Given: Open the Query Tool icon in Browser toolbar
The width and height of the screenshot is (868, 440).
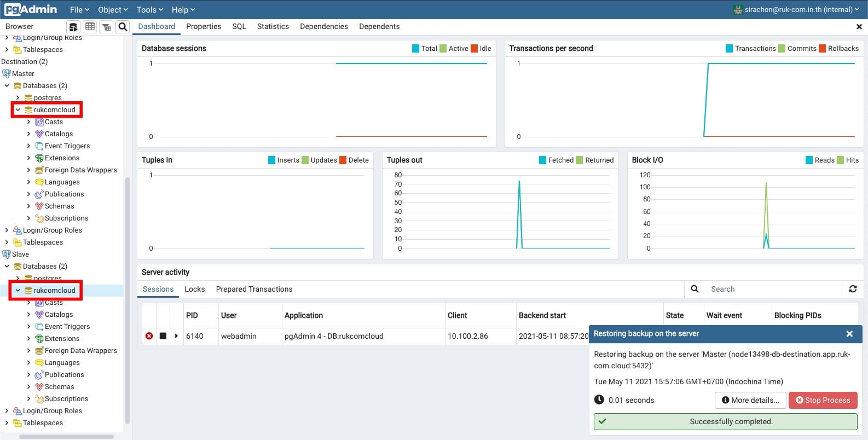Looking at the screenshot, I should point(73,27).
